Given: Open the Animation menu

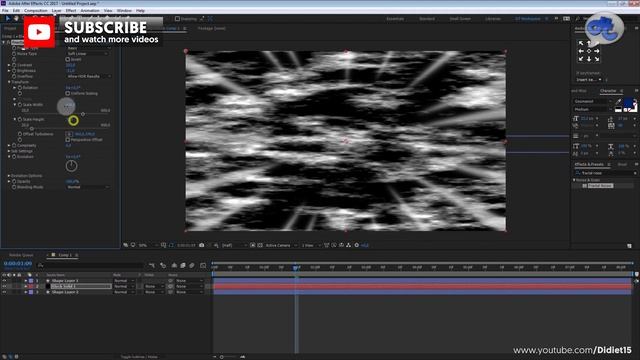Looking at the screenshot, I should coord(90,11).
